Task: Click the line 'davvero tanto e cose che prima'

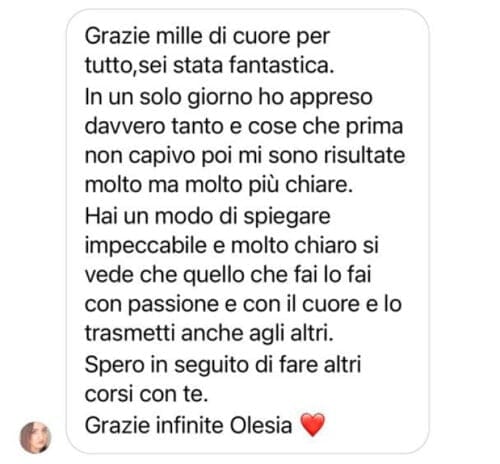Action: tap(244, 127)
